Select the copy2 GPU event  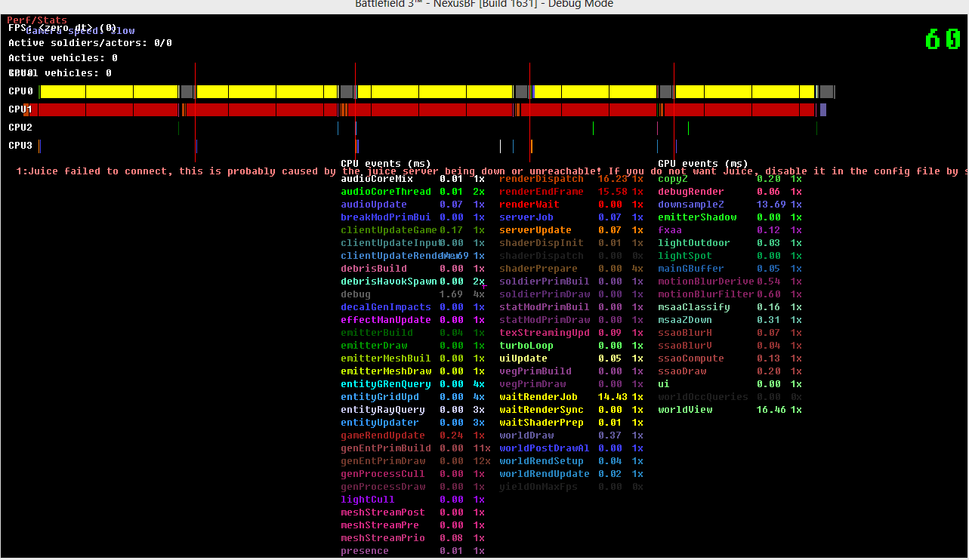(730, 179)
